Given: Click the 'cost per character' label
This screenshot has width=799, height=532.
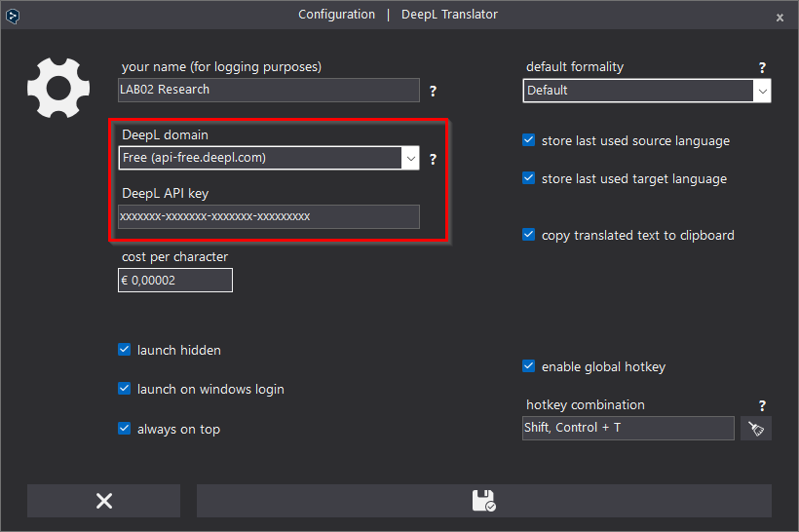Looking at the screenshot, I should click(x=174, y=257).
